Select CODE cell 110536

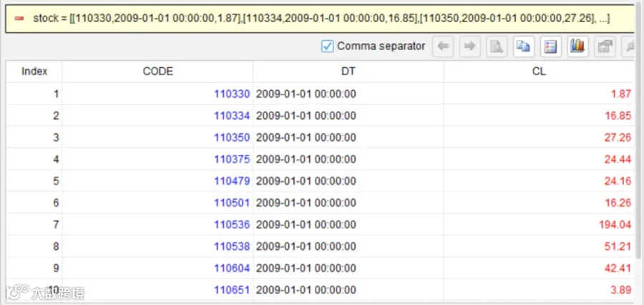232,225
